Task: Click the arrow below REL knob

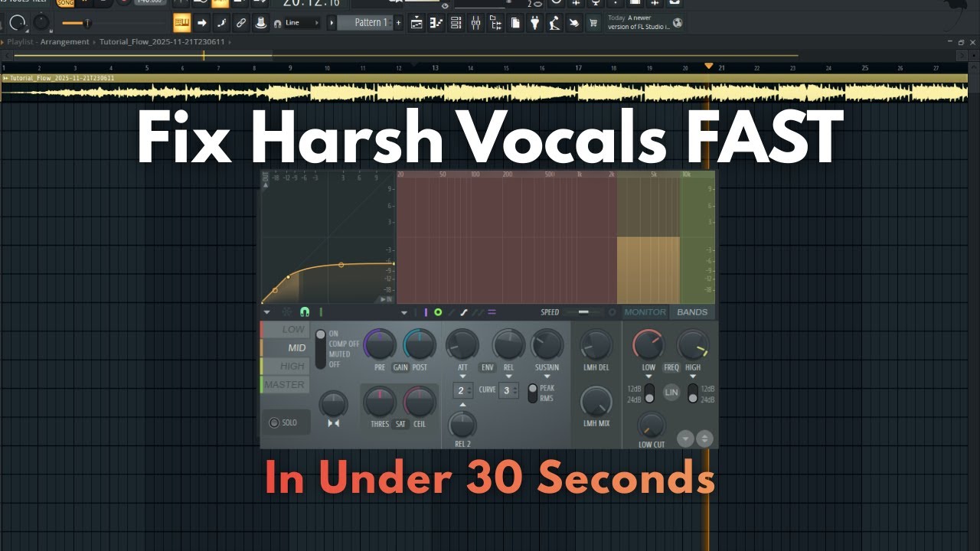Action: (x=509, y=377)
